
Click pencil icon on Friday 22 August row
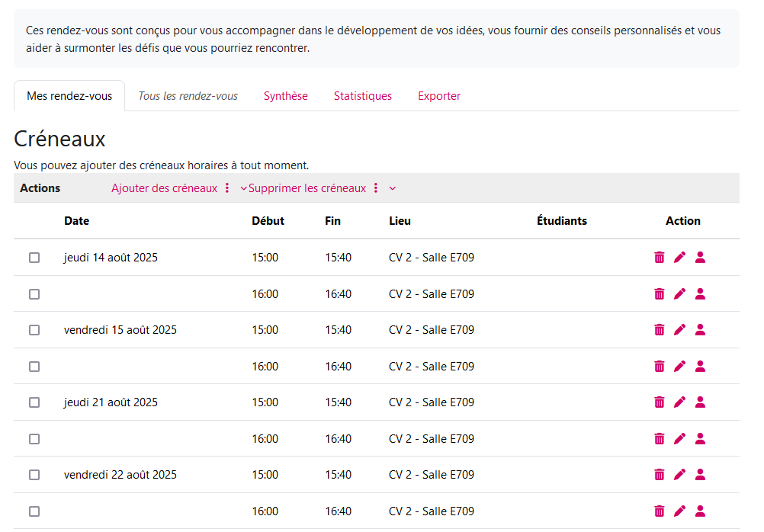pos(680,475)
